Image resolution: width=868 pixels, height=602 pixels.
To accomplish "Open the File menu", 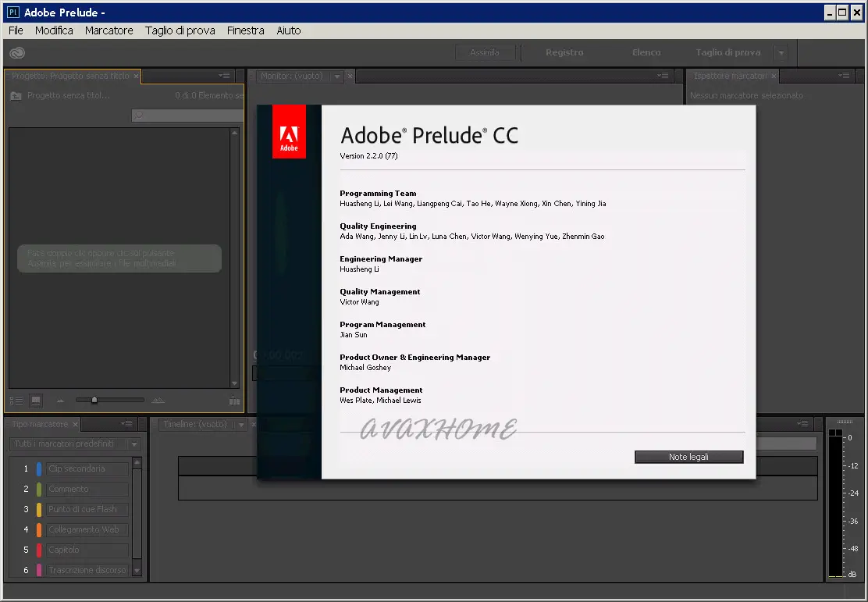I will [x=16, y=30].
